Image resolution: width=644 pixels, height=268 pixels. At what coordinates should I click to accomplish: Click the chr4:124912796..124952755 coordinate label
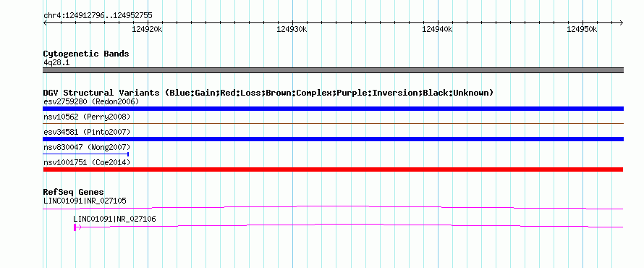point(98,16)
